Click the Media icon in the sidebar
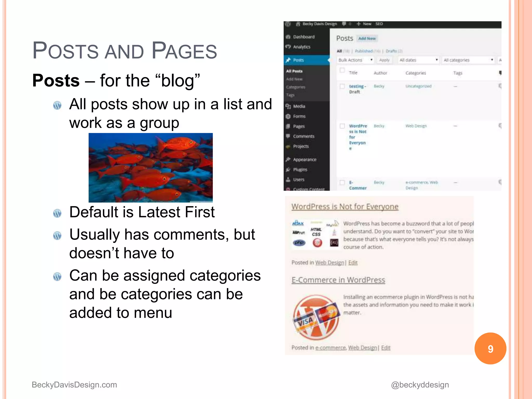The height and width of the screenshot is (399, 532). point(288,106)
